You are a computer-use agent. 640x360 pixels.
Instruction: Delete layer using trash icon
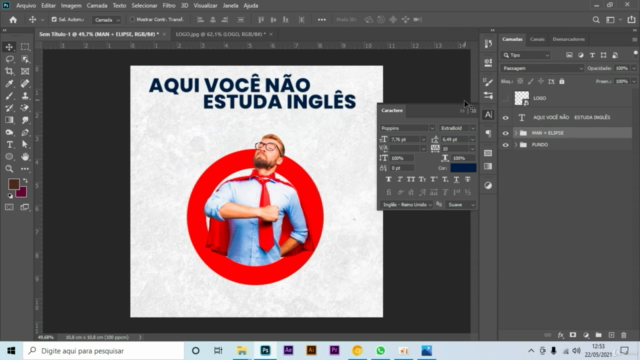(x=624, y=335)
